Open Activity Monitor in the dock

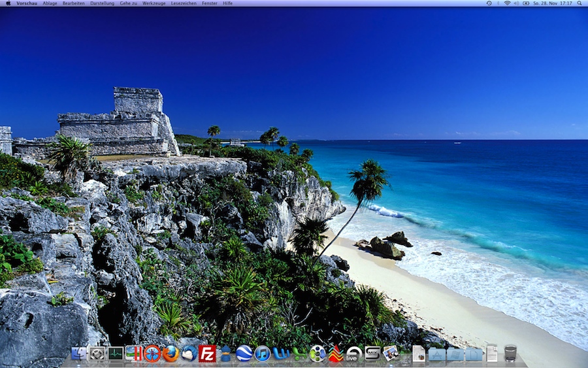point(116,354)
